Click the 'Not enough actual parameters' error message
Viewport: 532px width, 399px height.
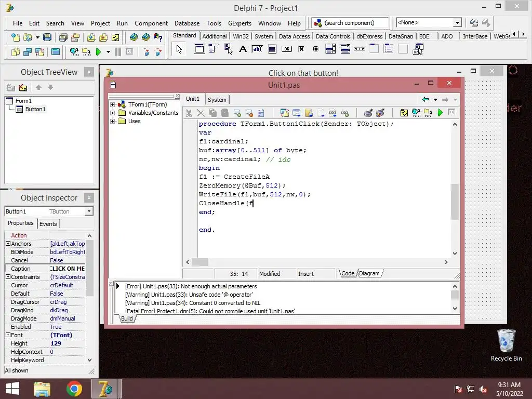click(x=191, y=286)
